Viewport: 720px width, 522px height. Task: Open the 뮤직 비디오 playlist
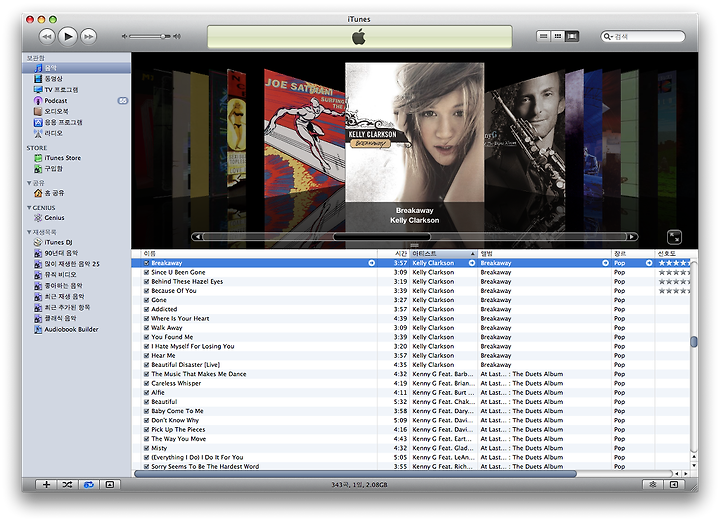pos(76,275)
